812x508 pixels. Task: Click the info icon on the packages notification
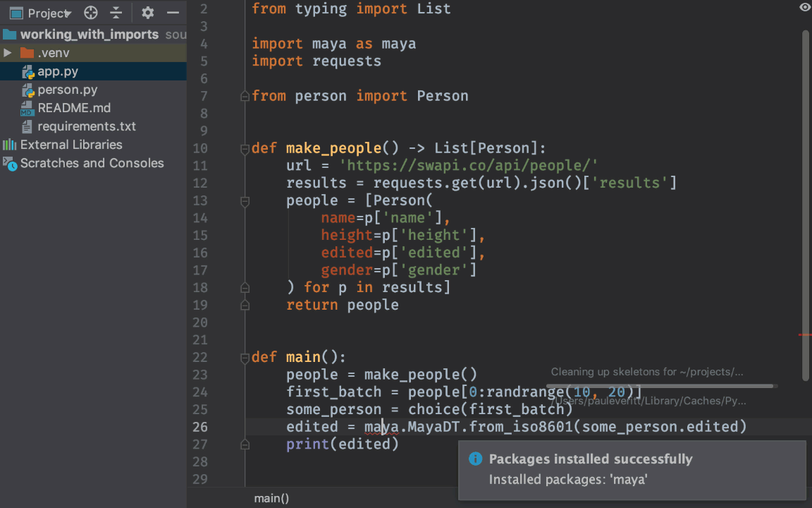[x=475, y=459]
